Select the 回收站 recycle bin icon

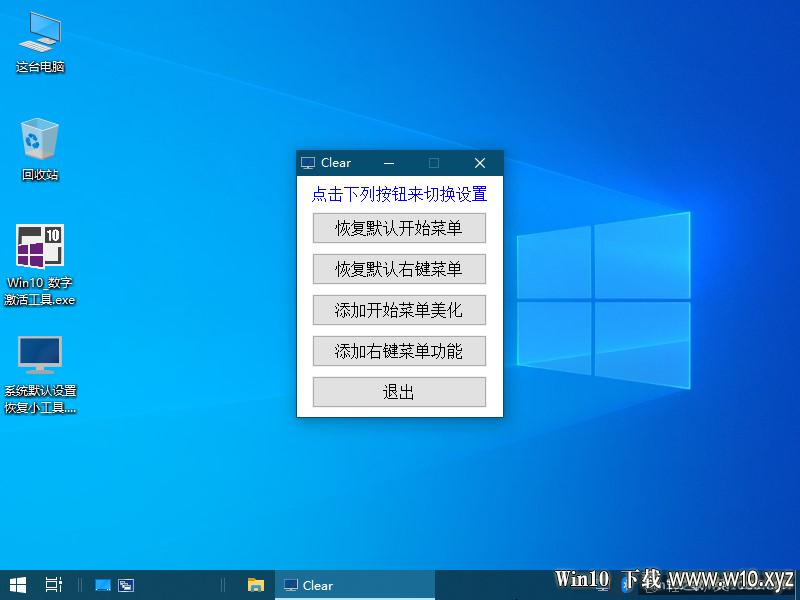pos(40,149)
